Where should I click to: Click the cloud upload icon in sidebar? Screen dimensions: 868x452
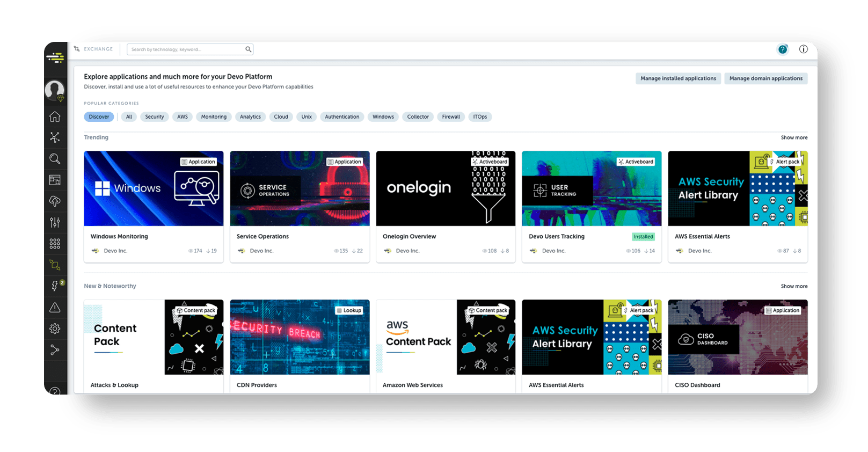click(55, 201)
